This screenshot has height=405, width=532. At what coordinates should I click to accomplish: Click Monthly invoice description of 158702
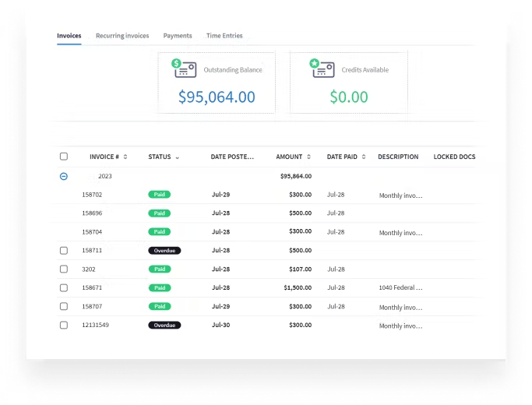400,195
